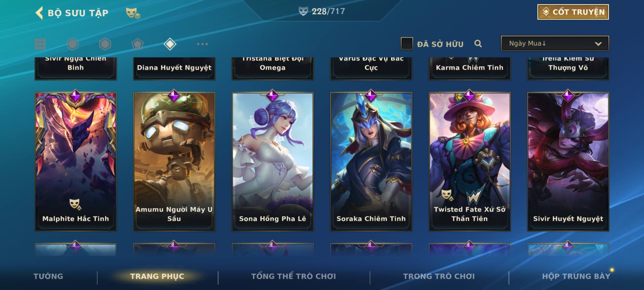
Task: Select the Sona Hồng Pha Lê skin
Action: point(273,161)
